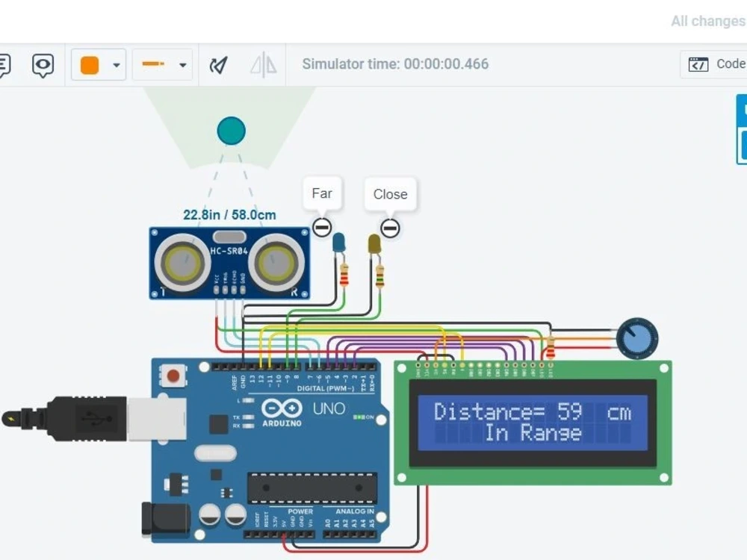Open the wire thickness dropdown
The image size is (747, 560).
pyautogui.click(x=182, y=66)
